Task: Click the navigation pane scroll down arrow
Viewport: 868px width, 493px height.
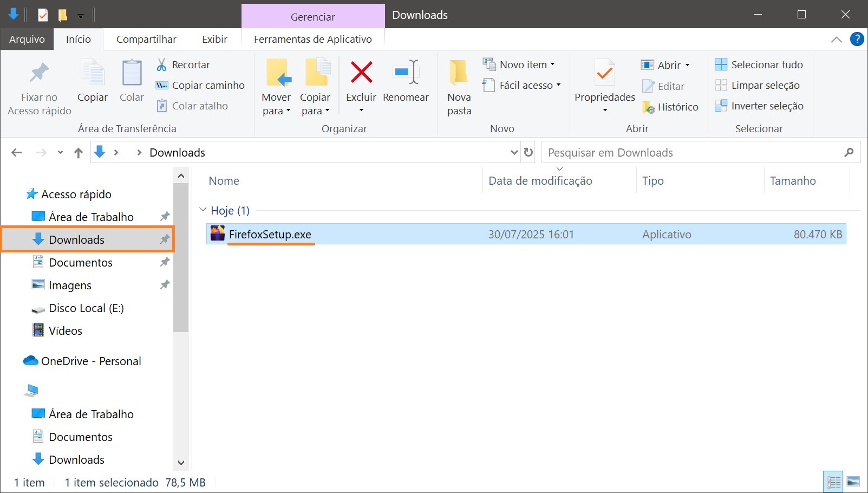Action: click(181, 463)
